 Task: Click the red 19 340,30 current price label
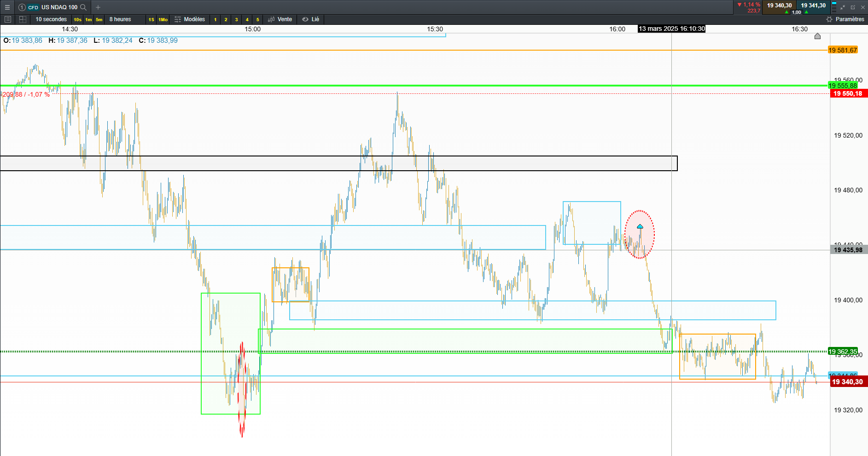point(848,382)
